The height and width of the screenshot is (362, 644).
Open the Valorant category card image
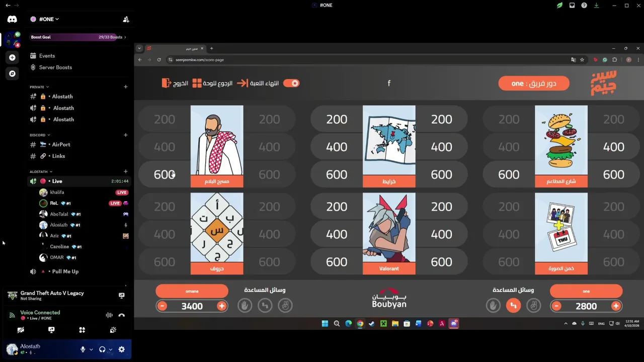[389, 227]
